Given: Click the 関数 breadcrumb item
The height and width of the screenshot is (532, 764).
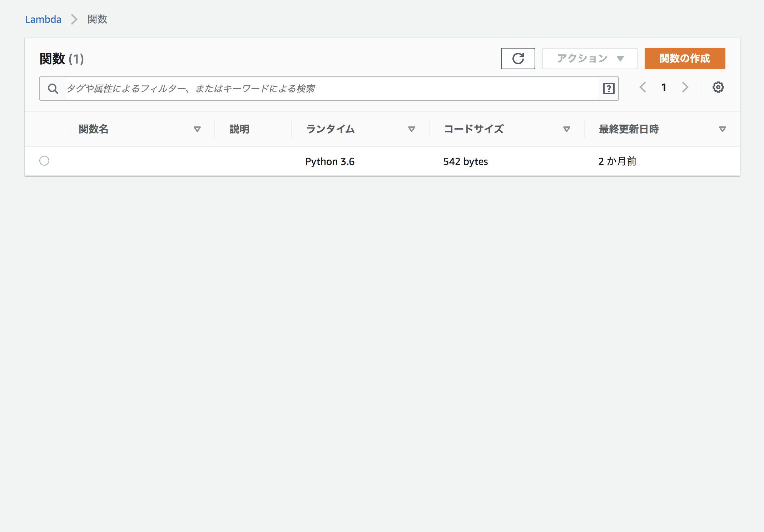Looking at the screenshot, I should tap(96, 19).
